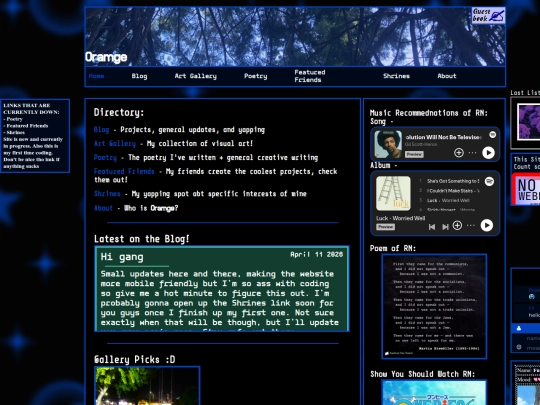Click the Spotify logo in the album widget
Screen dimensions: 540x405
pos(489,181)
